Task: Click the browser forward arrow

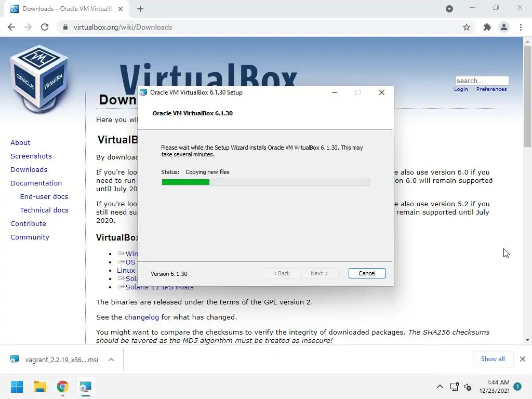Action: tap(28, 27)
